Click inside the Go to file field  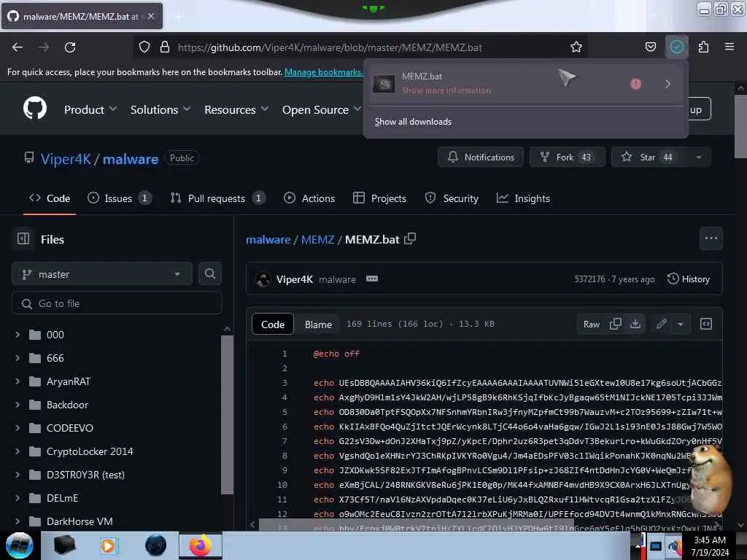click(x=117, y=303)
